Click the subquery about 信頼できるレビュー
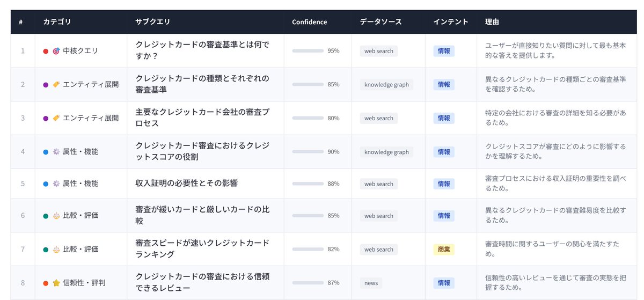644x300 pixels. pos(202,282)
